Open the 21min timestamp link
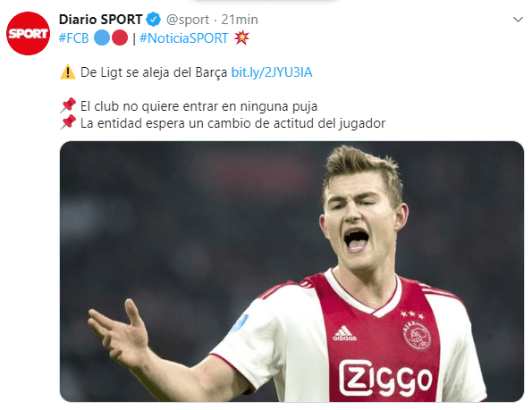 click(x=240, y=20)
